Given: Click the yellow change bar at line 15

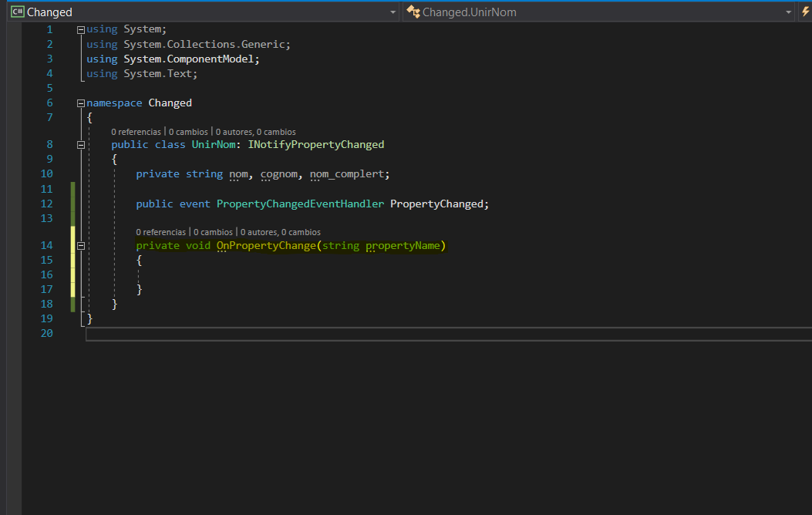Looking at the screenshot, I should [73, 261].
